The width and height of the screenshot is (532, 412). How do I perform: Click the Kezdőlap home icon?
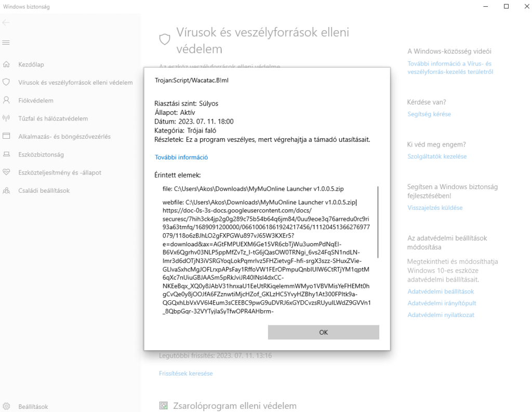[7, 64]
